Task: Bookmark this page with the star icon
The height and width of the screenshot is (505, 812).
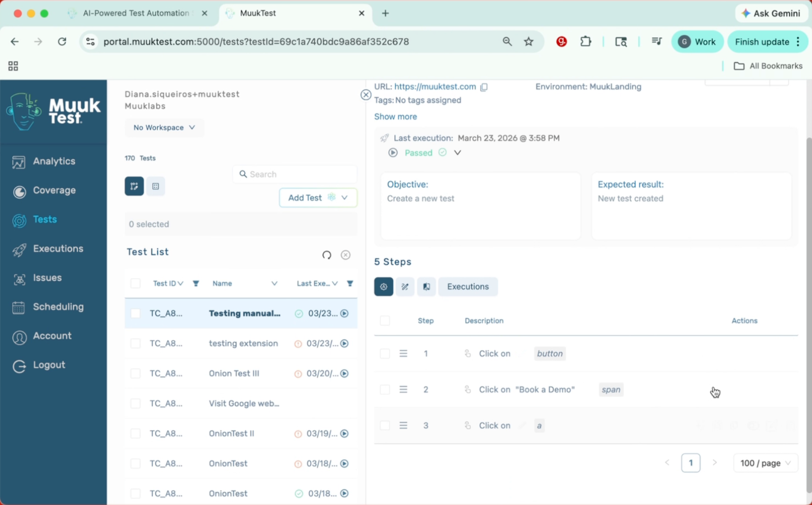Action: (x=528, y=42)
